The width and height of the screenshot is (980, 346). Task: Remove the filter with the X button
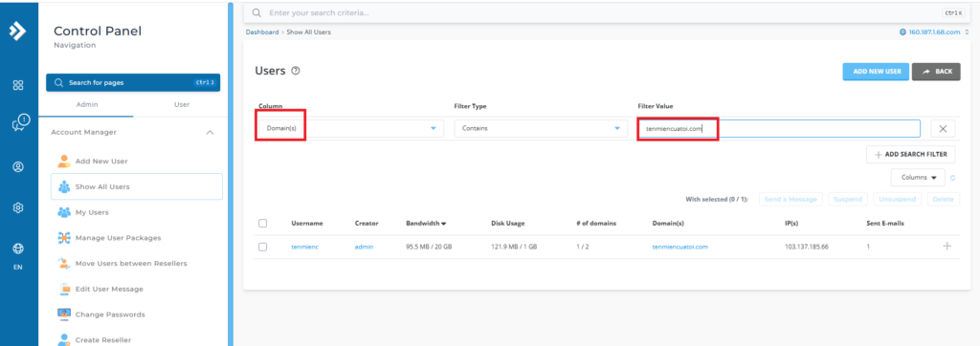pyautogui.click(x=943, y=129)
